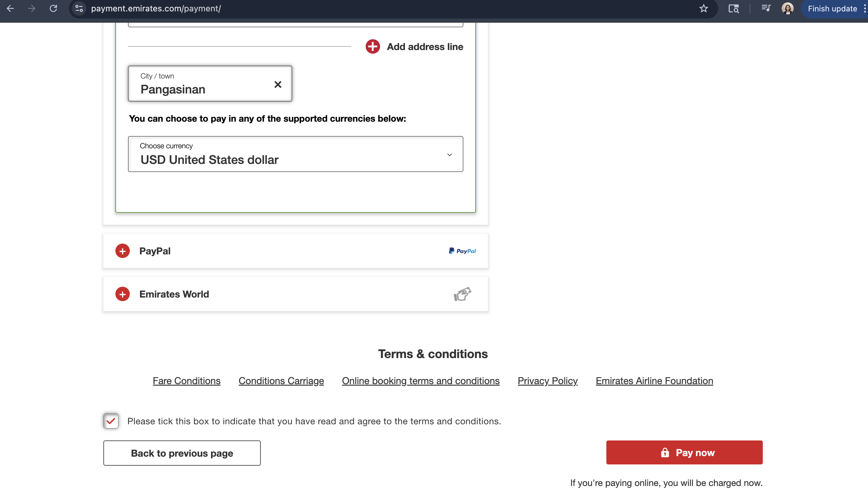
Task: Bookmark this page with star icon
Action: pyautogui.click(x=703, y=8)
